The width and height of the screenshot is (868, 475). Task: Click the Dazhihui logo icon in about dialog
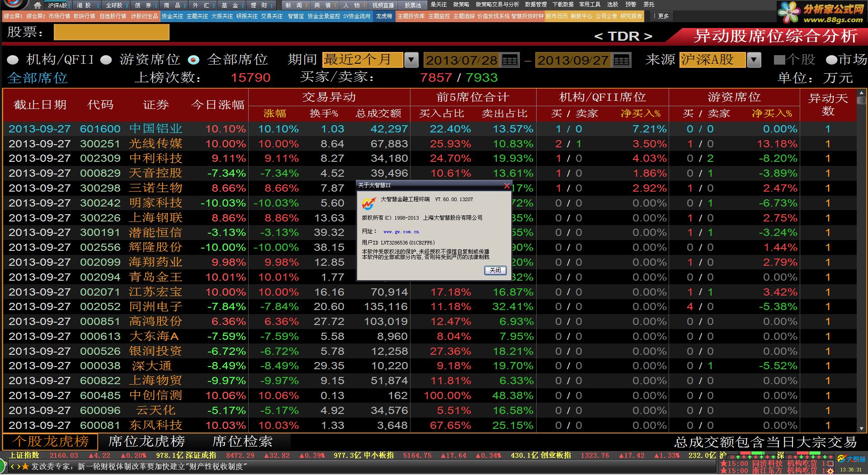tap(368, 204)
